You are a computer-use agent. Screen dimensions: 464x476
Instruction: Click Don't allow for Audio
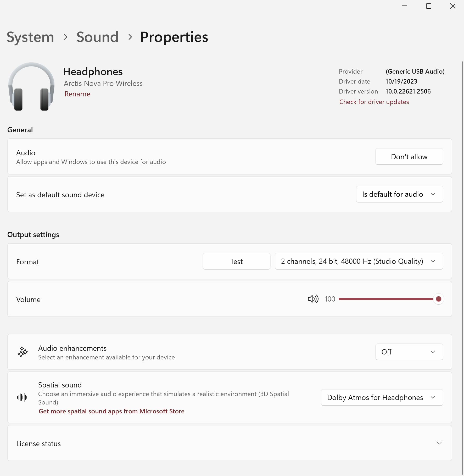(x=409, y=156)
